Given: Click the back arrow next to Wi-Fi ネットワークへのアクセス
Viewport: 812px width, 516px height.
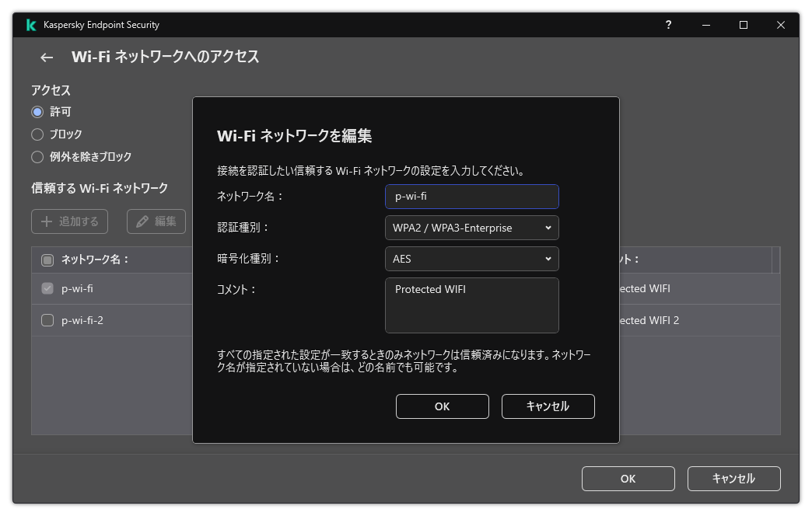Looking at the screenshot, I should tap(45, 57).
